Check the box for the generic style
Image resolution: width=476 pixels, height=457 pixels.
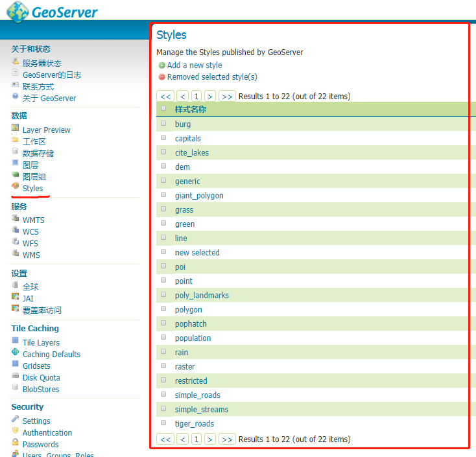[163, 180]
